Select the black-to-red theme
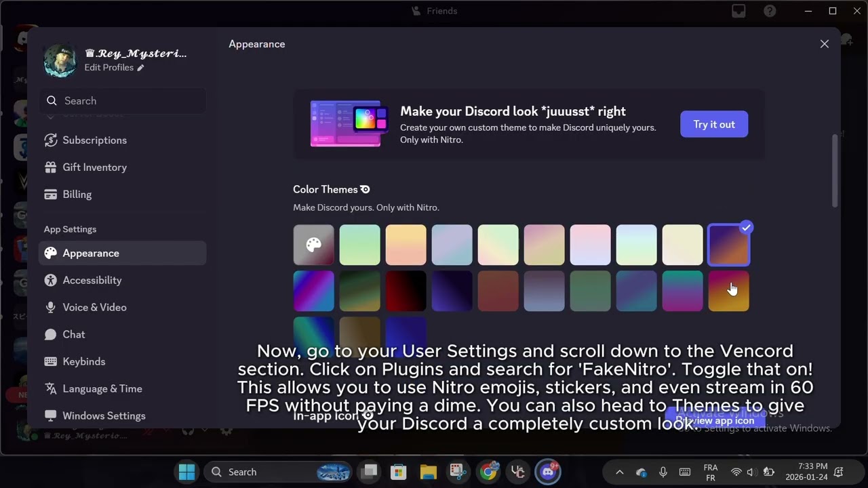This screenshot has width=868, height=488. [x=406, y=291]
